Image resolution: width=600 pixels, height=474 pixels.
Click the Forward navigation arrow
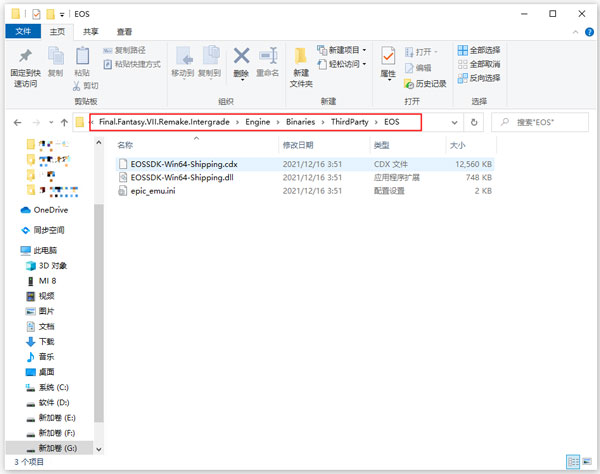pyautogui.click(x=36, y=122)
